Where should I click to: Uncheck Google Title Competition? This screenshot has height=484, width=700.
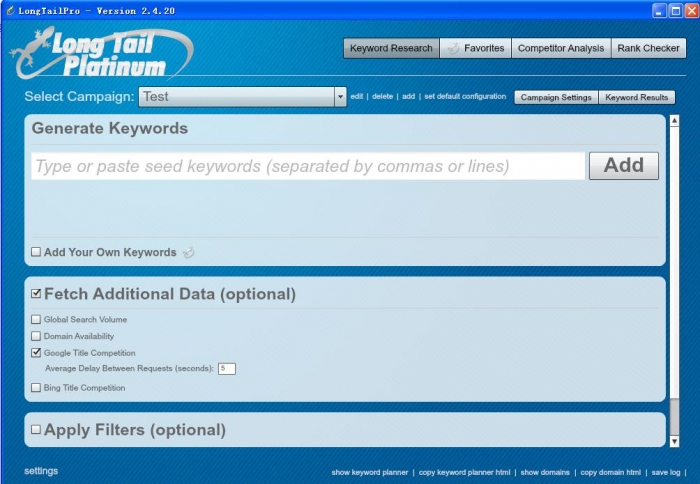click(x=36, y=353)
